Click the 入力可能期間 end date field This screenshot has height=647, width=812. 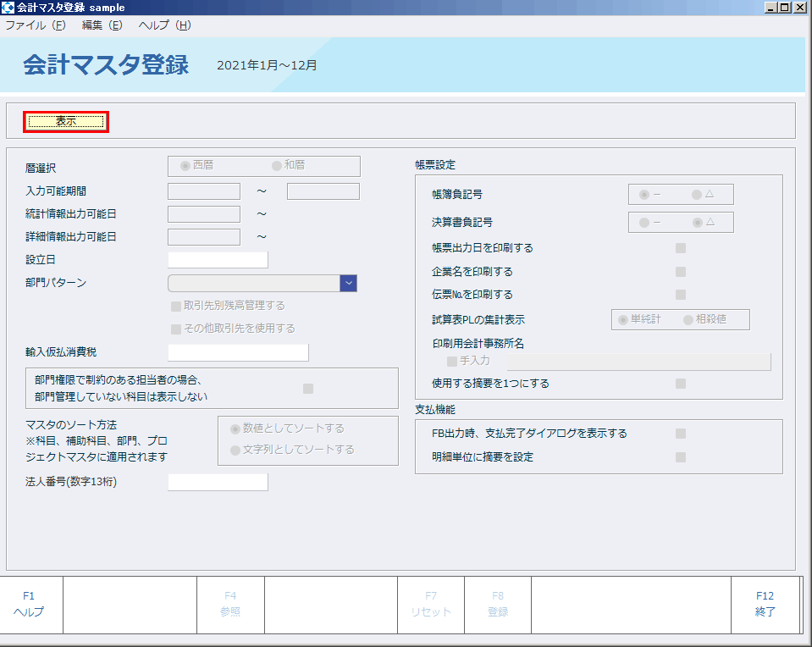click(323, 191)
